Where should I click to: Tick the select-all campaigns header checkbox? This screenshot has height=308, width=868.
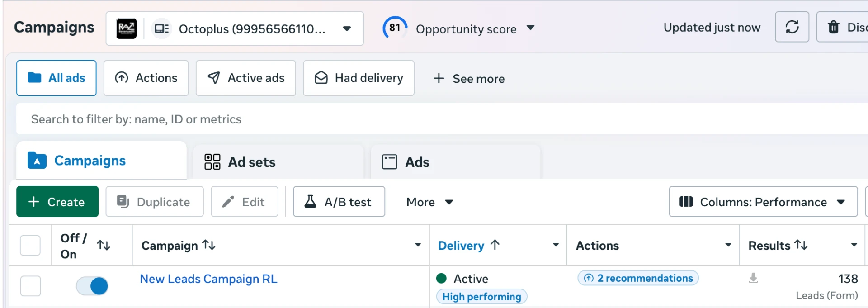(30, 245)
